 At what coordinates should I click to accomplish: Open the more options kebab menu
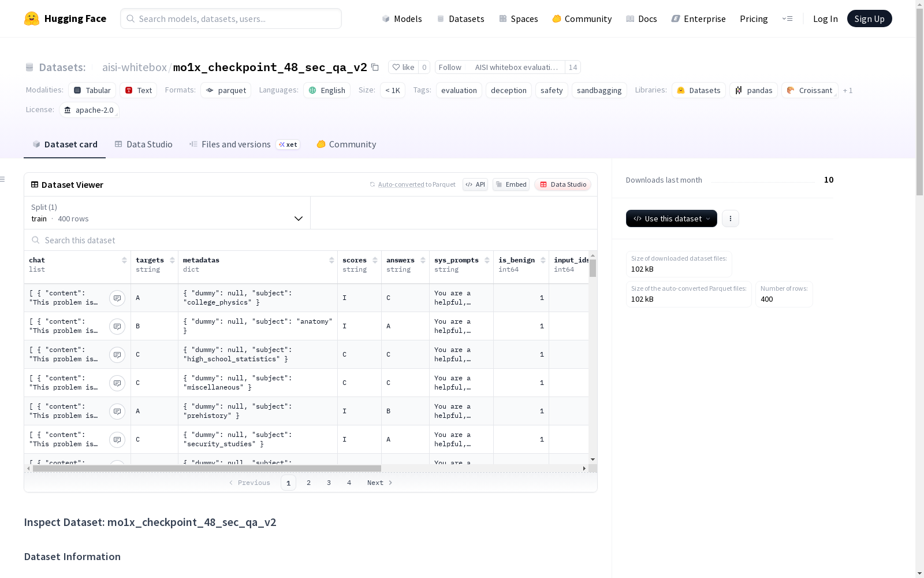(731, 218)
